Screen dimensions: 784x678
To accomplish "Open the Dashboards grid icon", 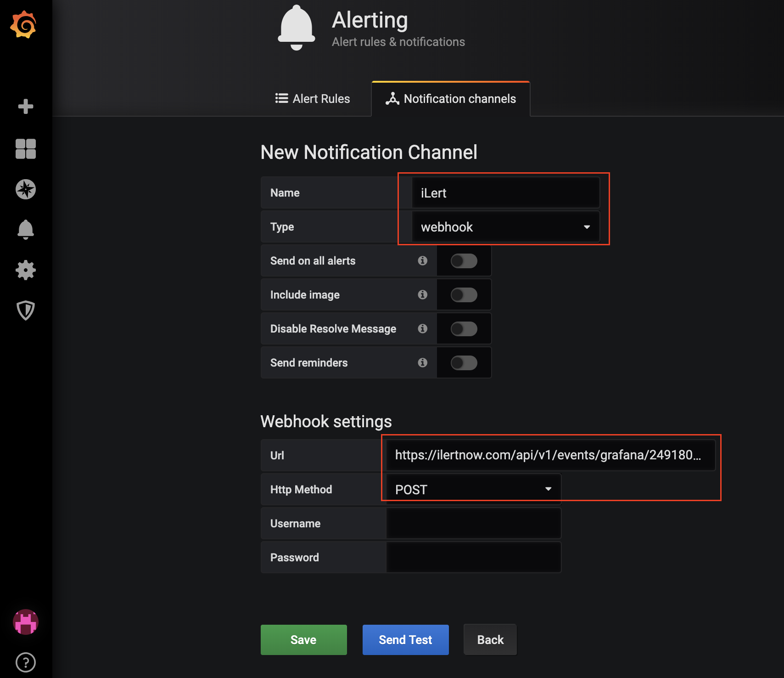I will [x=26, y=149].
